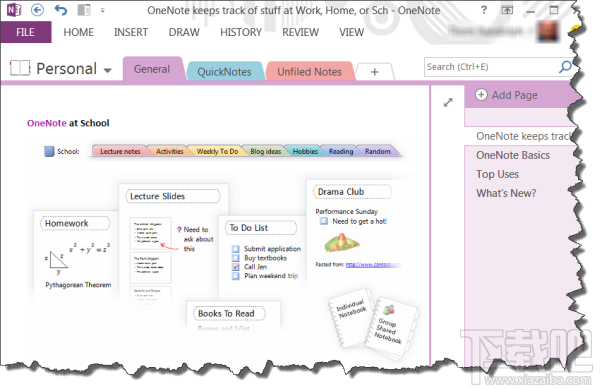This screenshot has width=600, height=390.
Task: Click the OneNote at School heading
Action: [x=68, y=123]
